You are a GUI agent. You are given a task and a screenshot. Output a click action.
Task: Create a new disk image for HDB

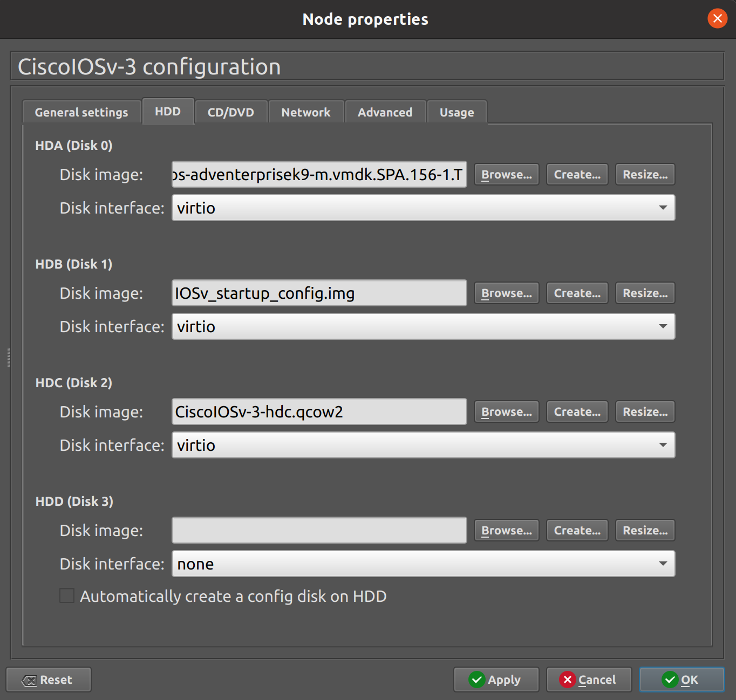576,293
